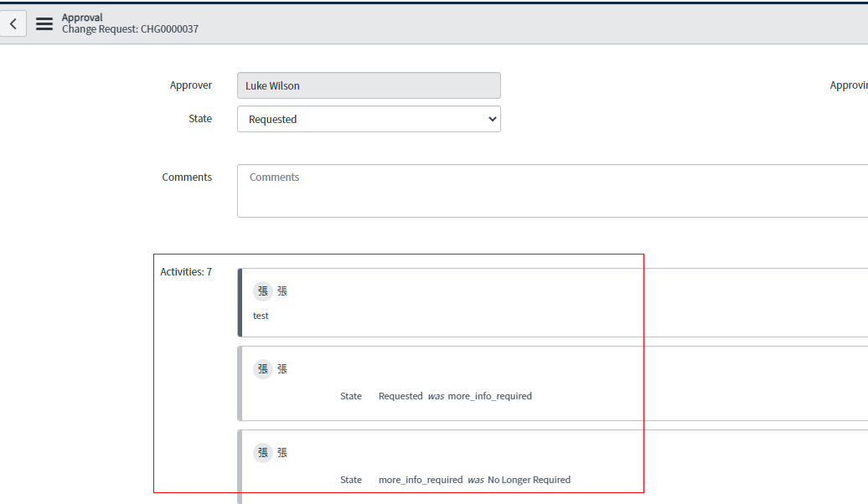Click the No Longer Required state text
This screenshot has height=504, width=868.
(530, 480)
